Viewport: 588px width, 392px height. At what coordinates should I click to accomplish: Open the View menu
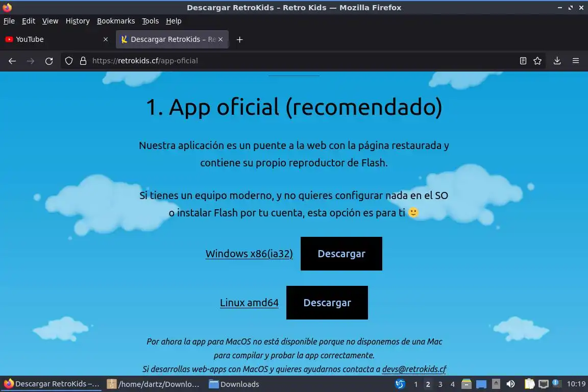[x=50, y=21]
